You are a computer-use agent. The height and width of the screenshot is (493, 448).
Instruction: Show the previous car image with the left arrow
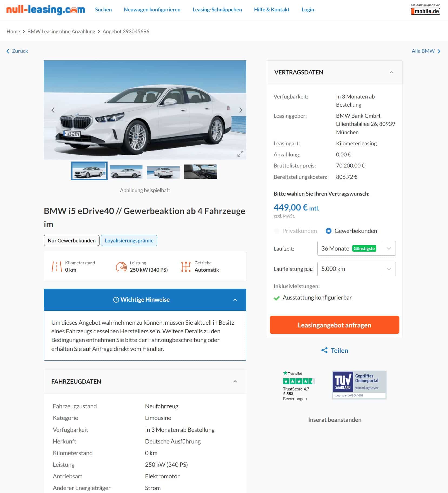tap(53, 110)
